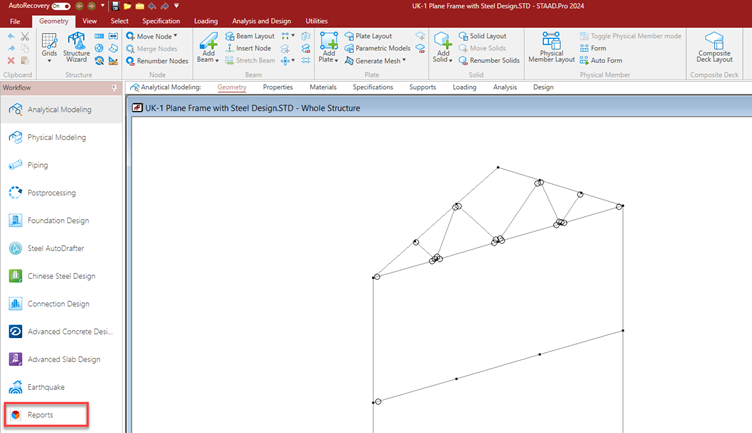Open the Loading ribbon tab

tap(206, 21)
